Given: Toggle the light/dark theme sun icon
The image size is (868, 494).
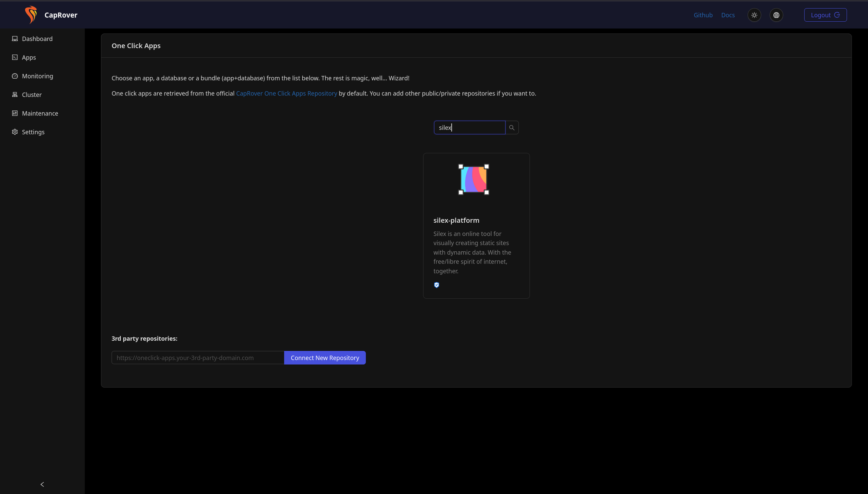Looking at the screenshot, I should (x=754, y=15).
